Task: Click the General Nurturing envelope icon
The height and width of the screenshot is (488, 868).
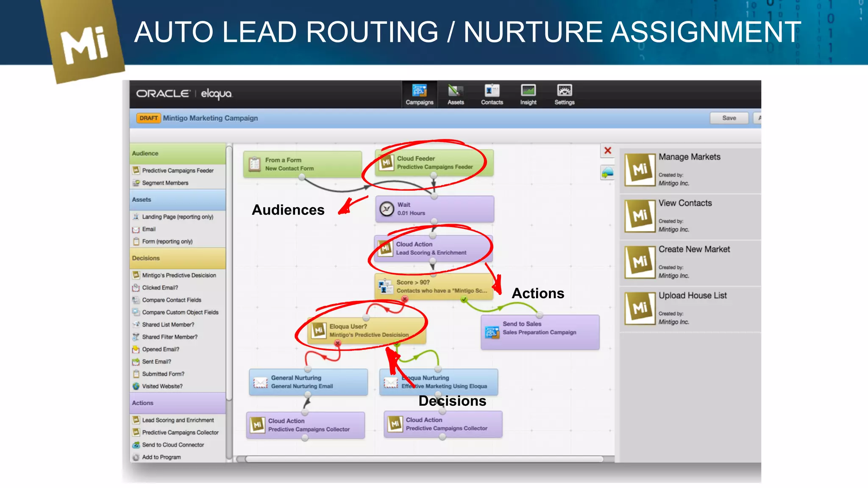Action: click(260, 383)
